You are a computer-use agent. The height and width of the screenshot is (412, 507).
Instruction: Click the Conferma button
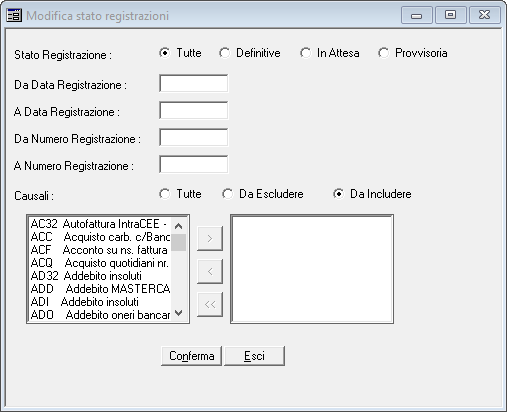coord(191,356)
